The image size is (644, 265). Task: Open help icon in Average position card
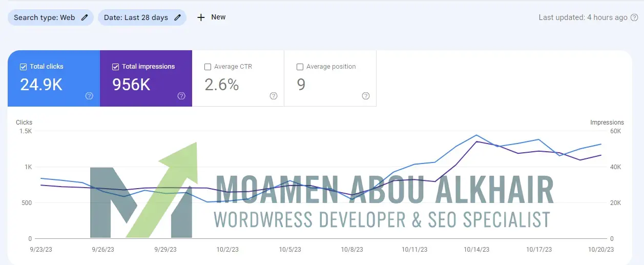pos(366,96)
